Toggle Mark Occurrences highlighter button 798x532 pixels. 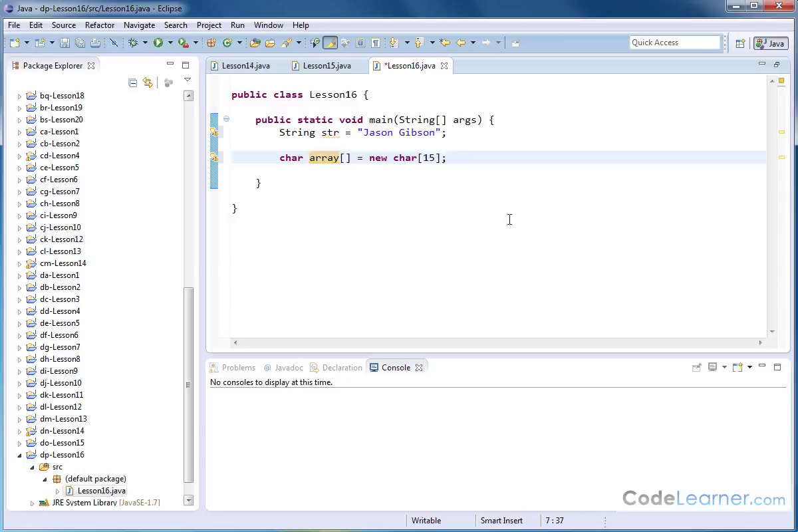pyautogui.click(x=330, y=43)
